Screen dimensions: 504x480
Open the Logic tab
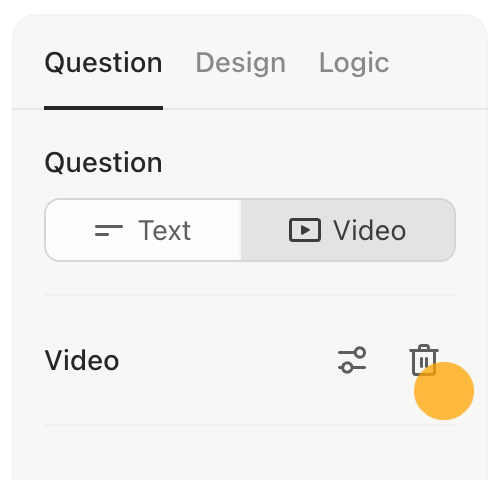pyautogui.click(x=354, y=63)
